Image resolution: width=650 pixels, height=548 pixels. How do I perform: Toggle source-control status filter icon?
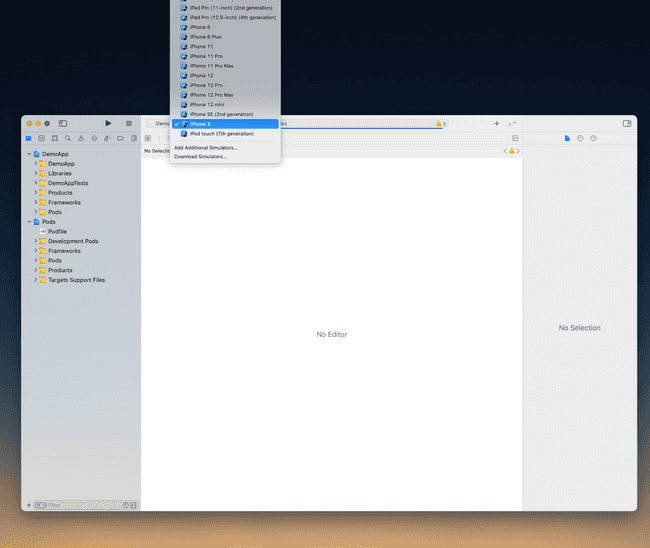pyautogui.click(x=133, y=505)
